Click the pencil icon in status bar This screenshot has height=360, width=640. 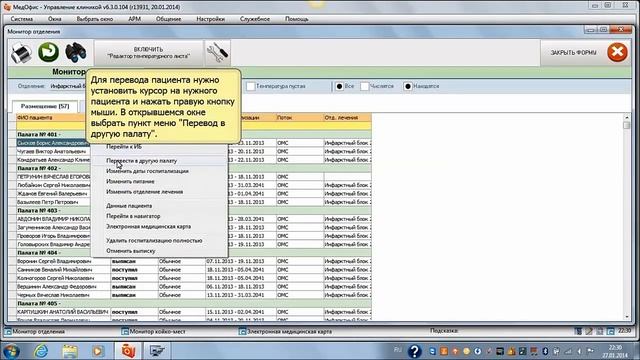click(589, 331)
